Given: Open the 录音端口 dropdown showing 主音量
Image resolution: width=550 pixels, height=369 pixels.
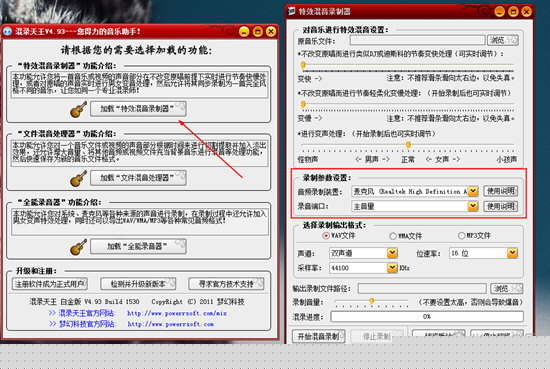Looking at the screenshot, I should pos(473,206).
